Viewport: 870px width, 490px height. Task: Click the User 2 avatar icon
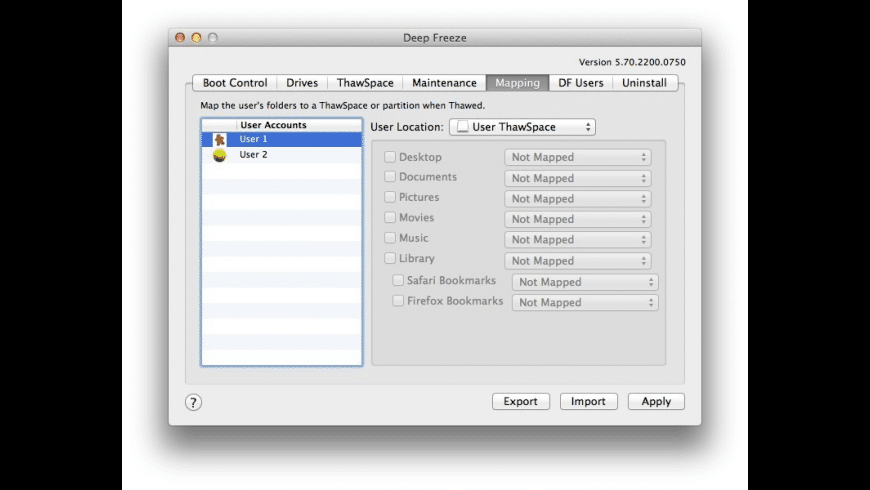[220, 155]
